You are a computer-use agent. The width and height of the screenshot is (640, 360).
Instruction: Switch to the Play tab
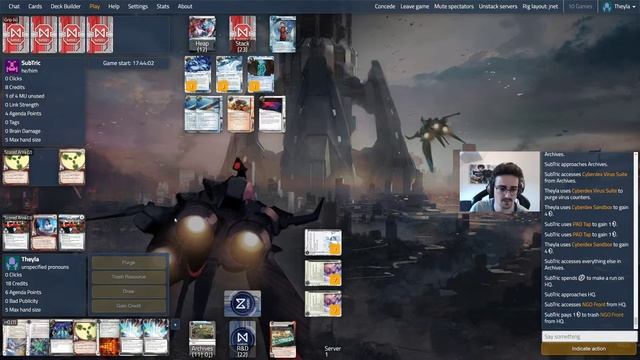click(95, 7)
